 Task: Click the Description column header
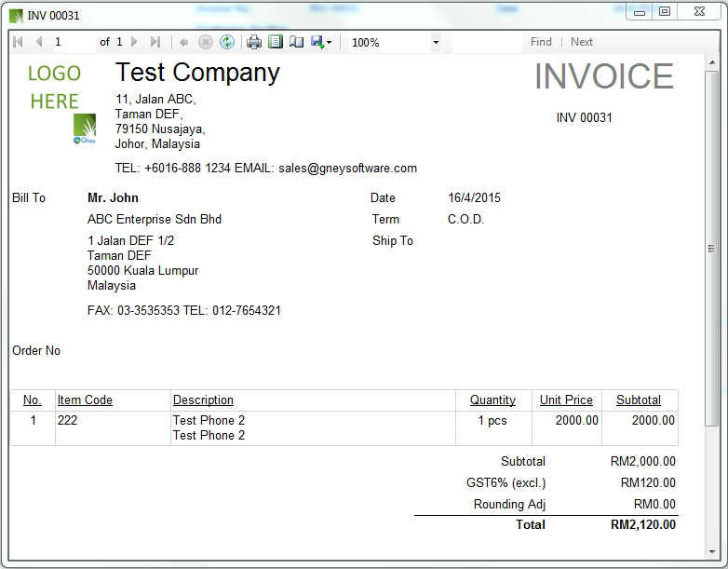(203, 400)
